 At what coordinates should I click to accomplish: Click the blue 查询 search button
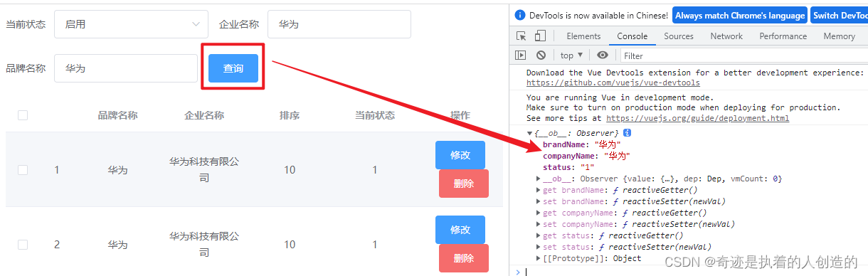point(233,68)
